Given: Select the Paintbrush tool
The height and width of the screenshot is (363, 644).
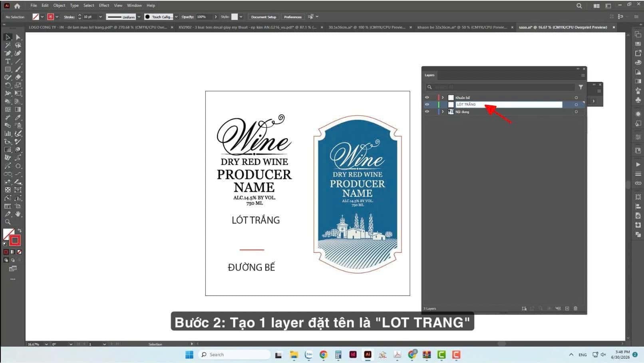Looking at the screenshot, I should pyautogui.click(x=18, y=69).
